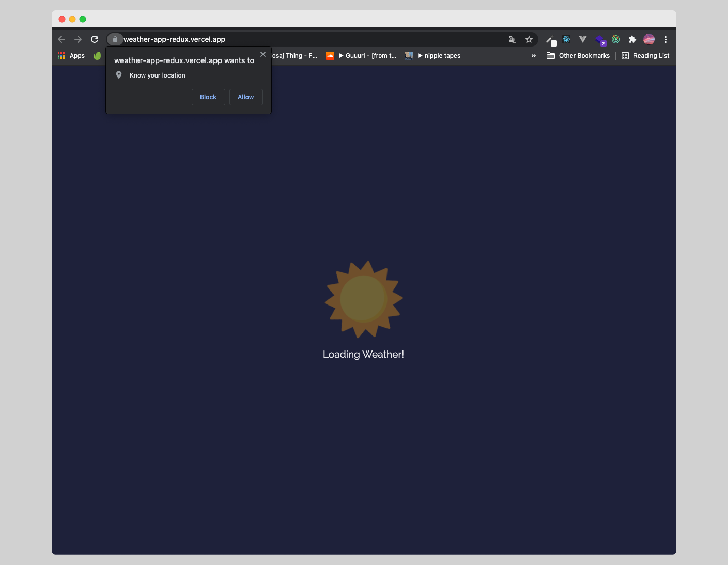Open the Reading List
728x565 pixels.
pos(645,56)
